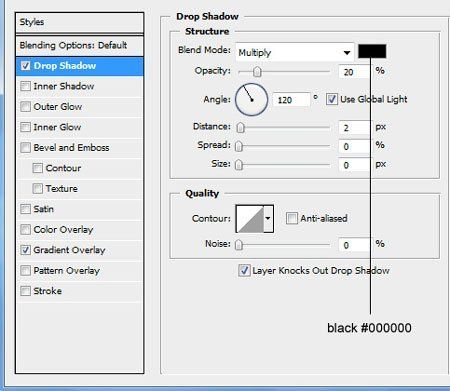The image size is (450, 391).
Task: Select the Bevel and Emboss style label
Action: 71,148
